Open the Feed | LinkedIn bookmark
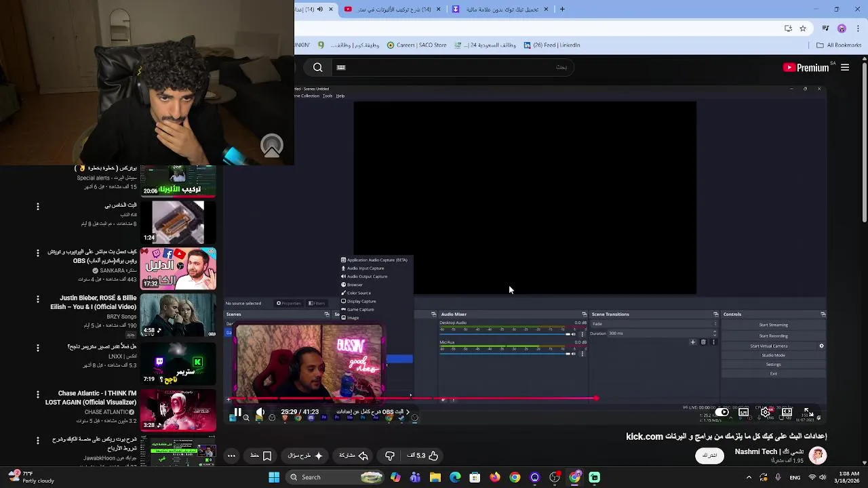Image resolution: width=868 pixels, height=488 pixels. (551, 45)
